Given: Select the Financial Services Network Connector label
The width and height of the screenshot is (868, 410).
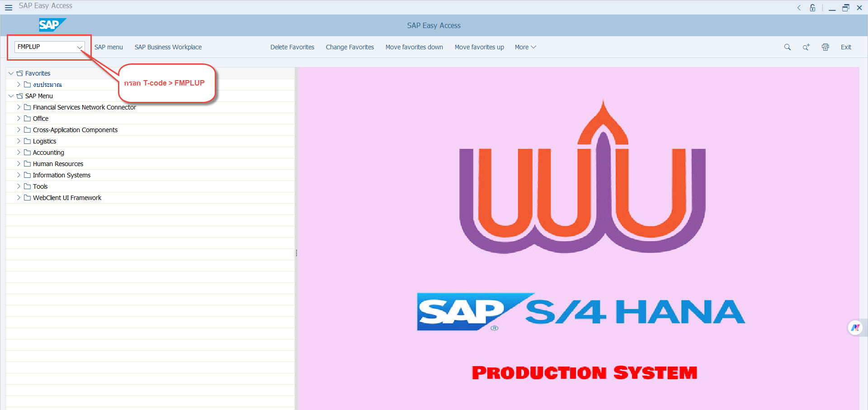Looking at the screenshot, I should 84,107.
